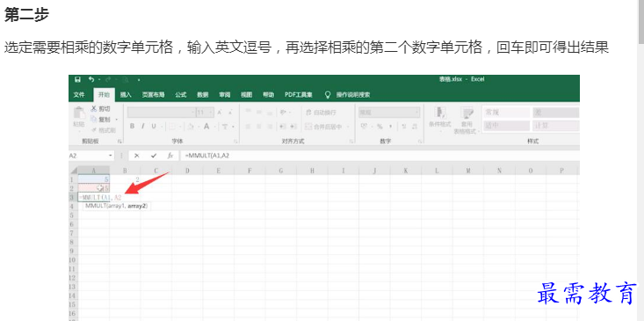Select column K header
The image size is (644, 321).
[x=406, y=170]
